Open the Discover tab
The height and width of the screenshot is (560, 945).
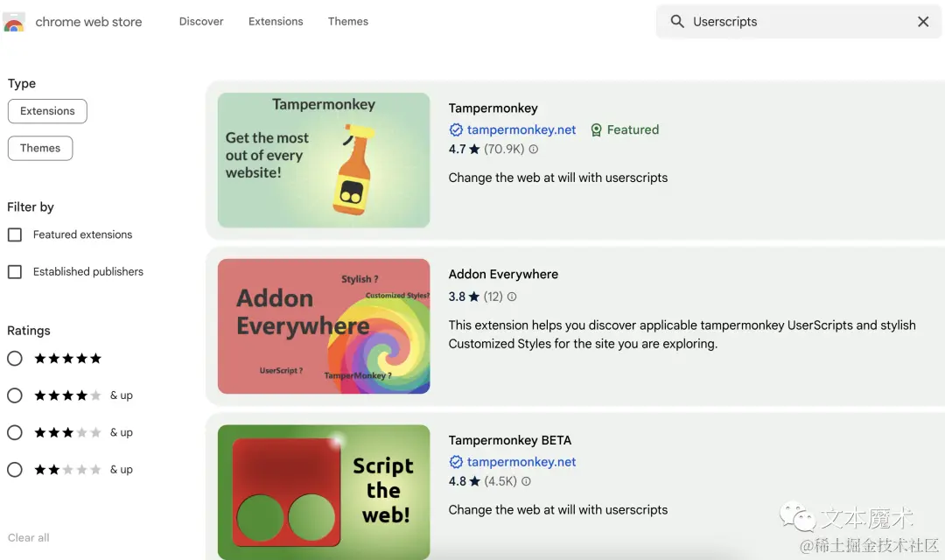pyautogui.click(x=201, y=21)
